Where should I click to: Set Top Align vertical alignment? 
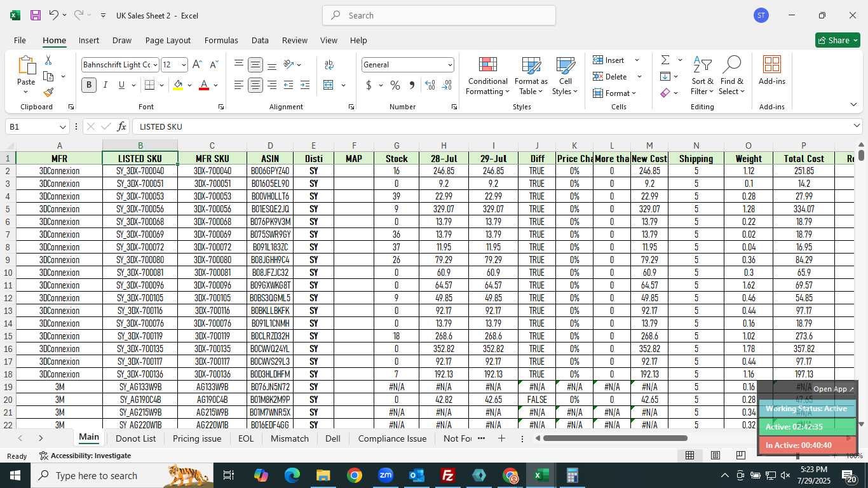(239, 65)
